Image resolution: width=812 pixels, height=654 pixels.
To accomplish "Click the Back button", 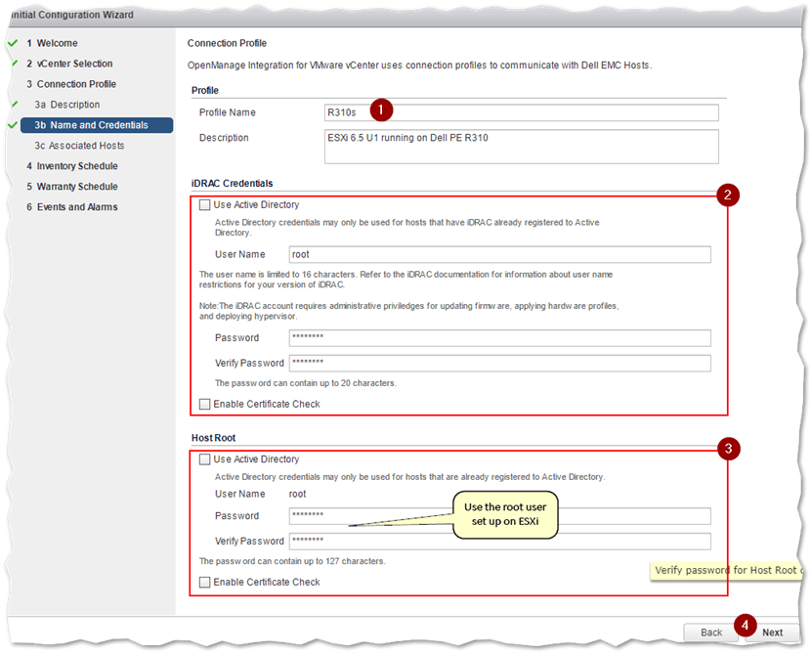I will (x=710, y=632).
